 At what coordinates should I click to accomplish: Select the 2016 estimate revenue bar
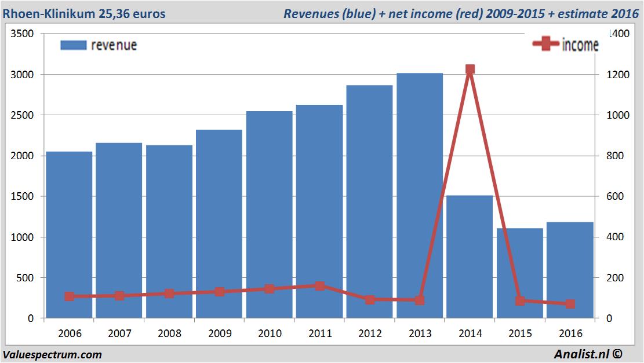[x=570, y=270]
